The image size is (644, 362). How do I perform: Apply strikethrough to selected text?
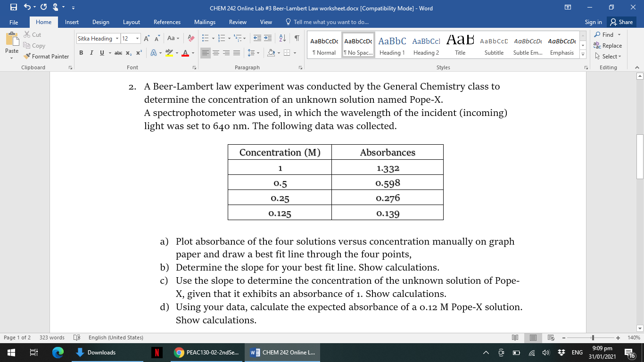(x=119, y=53)
